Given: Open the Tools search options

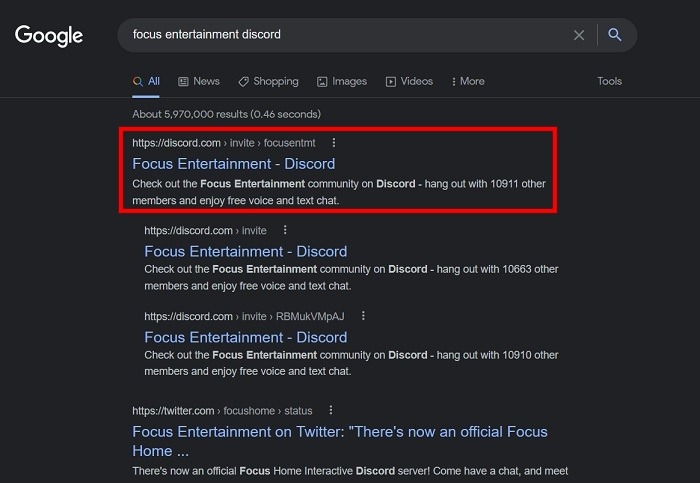Looking at the screenshot, I should [609, 81].
